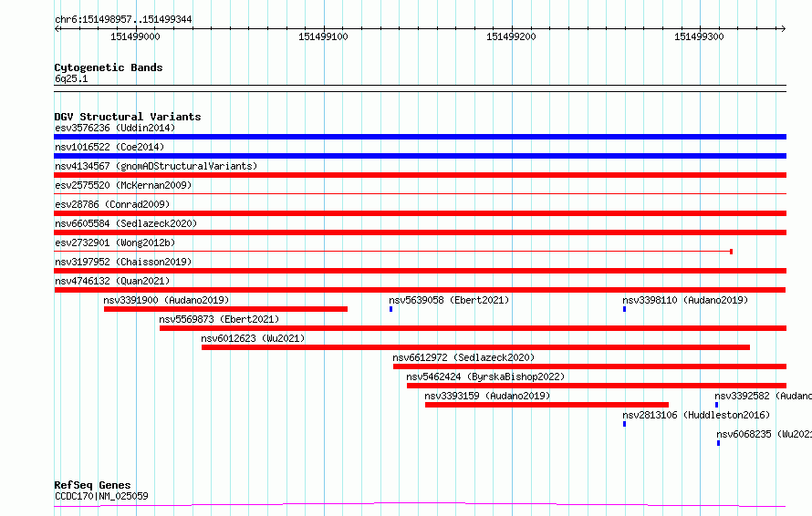Click ruler position 151499000
The height and width of the screenshot is (516, 812).
click(x=135, y=36)
